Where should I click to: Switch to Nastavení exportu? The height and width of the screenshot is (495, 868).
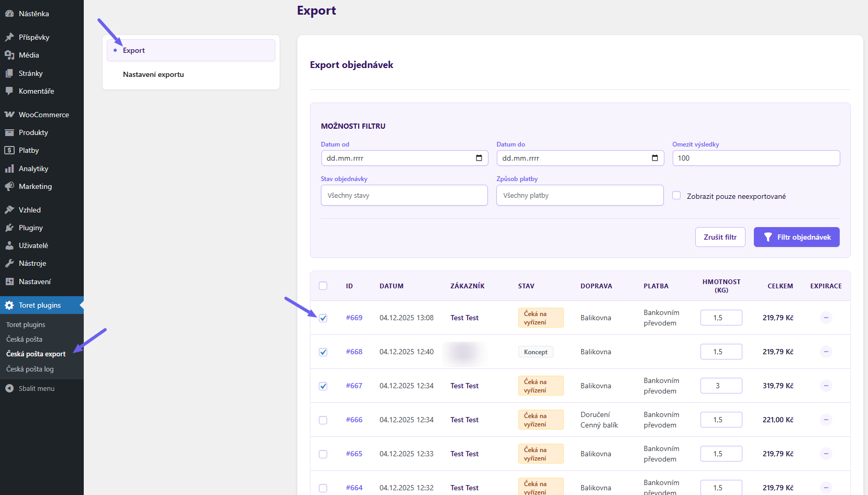click(153, 74)
